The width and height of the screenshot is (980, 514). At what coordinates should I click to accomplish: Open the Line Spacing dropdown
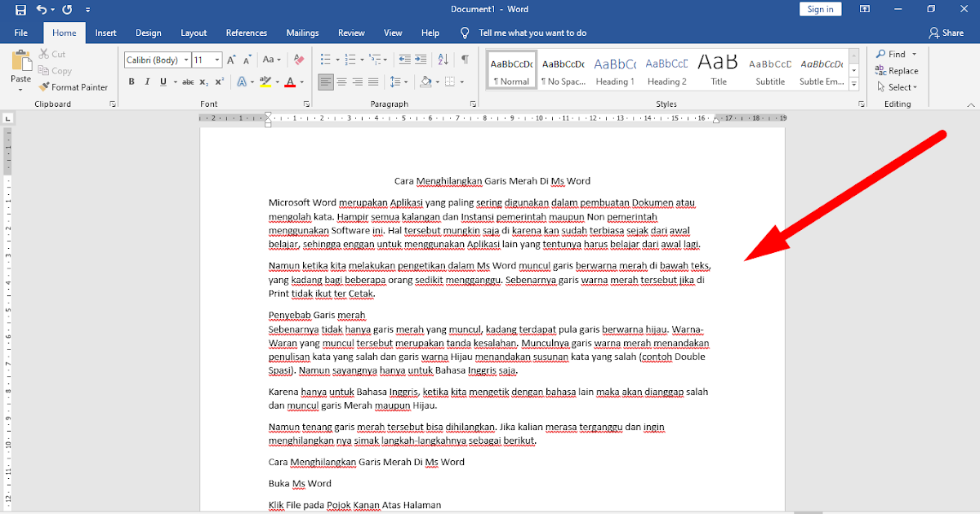pos(400,82)
